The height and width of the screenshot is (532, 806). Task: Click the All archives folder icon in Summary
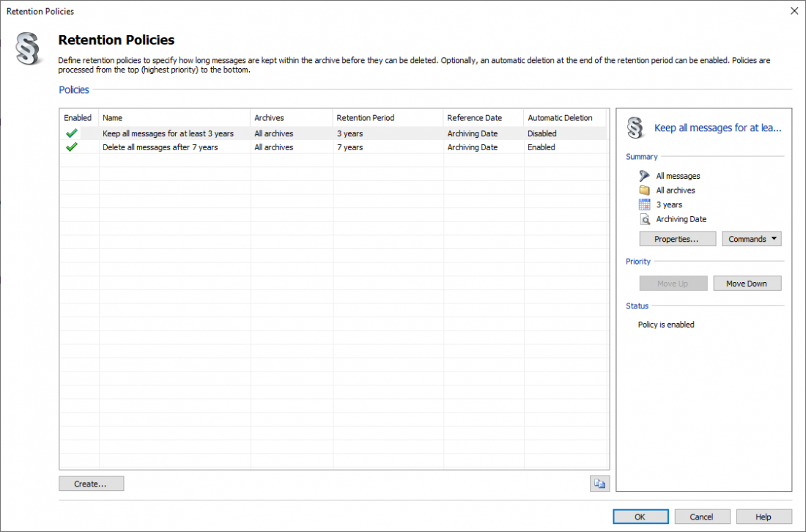point(644,191)
